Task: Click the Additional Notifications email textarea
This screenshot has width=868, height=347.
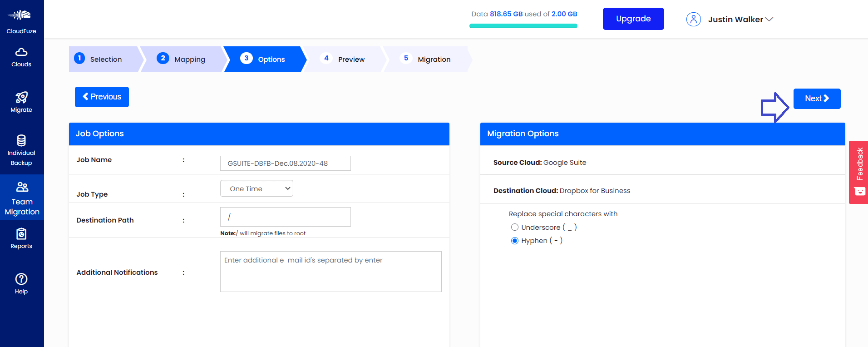Action: click(331, 272)
